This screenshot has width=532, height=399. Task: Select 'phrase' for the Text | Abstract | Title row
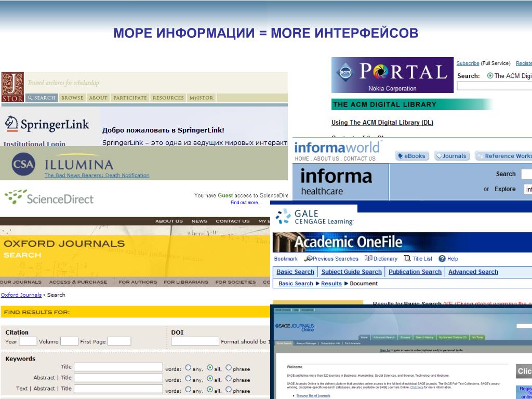tap(229, 390)
